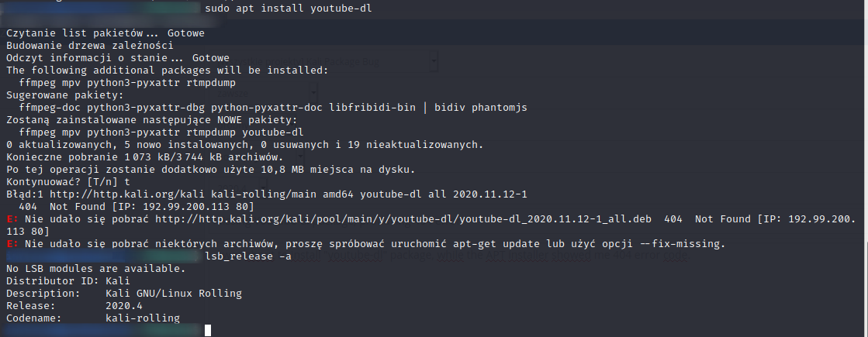Click the 'sudo apt install youtube-dl' command text
The image size is (868, 337).
pyautogui.click(x=284, y=9)
